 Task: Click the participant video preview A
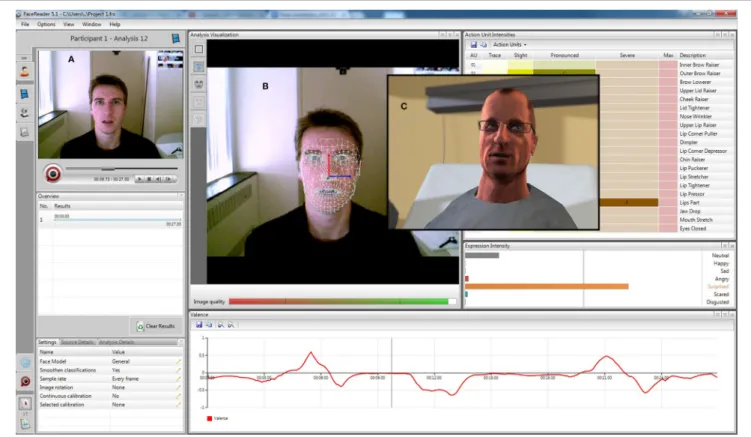(111, 104)
